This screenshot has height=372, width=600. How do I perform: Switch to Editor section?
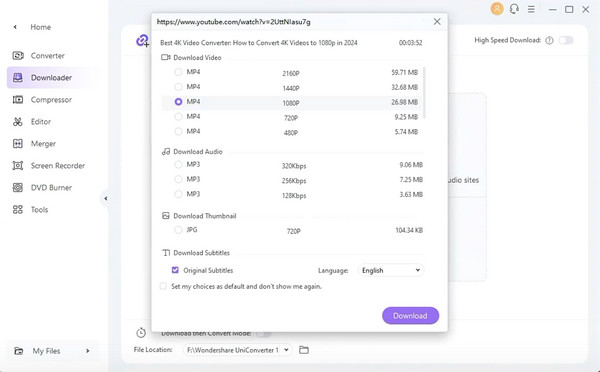[x=41, y=122]
